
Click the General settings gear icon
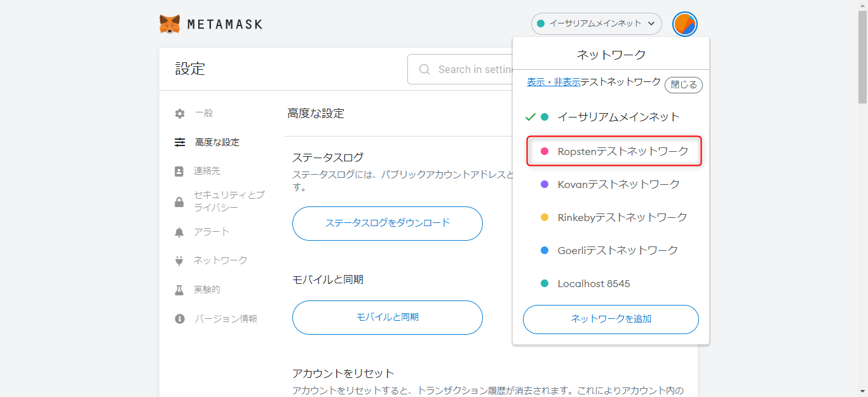point(180,114)
